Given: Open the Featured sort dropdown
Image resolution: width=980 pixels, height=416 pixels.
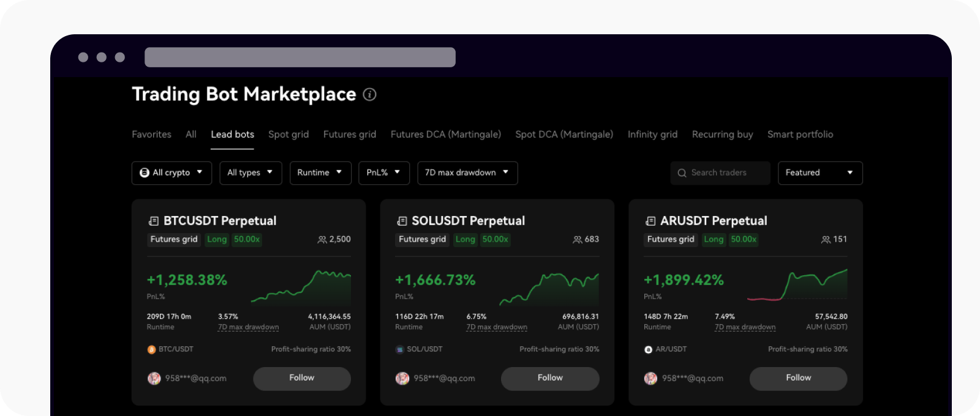Looking at the screenshot, I should pyautogui.click(x=820, y=173).
